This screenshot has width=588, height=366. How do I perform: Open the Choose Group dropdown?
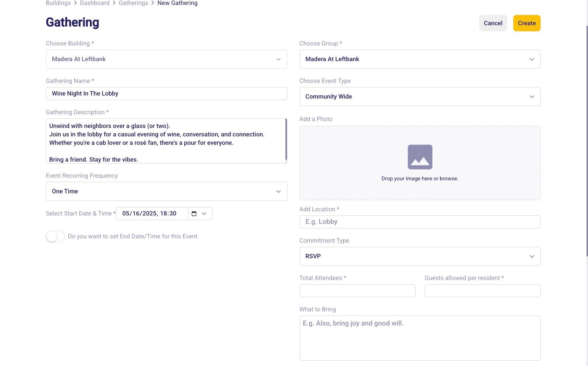point(420,59)
